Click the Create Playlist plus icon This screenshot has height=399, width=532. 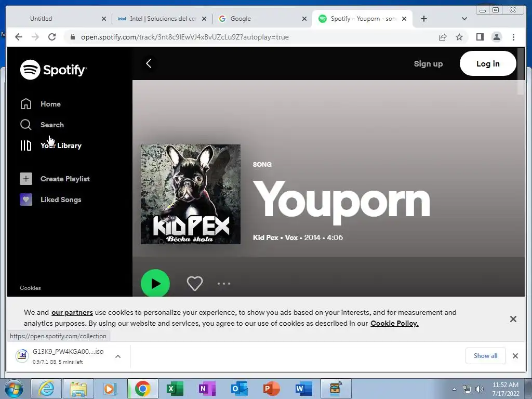point(26,179)
